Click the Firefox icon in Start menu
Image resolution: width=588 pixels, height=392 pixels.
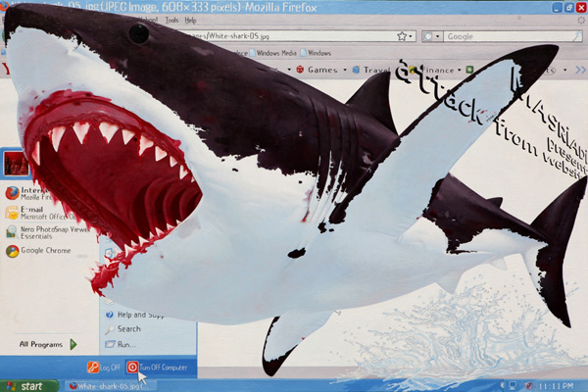(12, 193)
